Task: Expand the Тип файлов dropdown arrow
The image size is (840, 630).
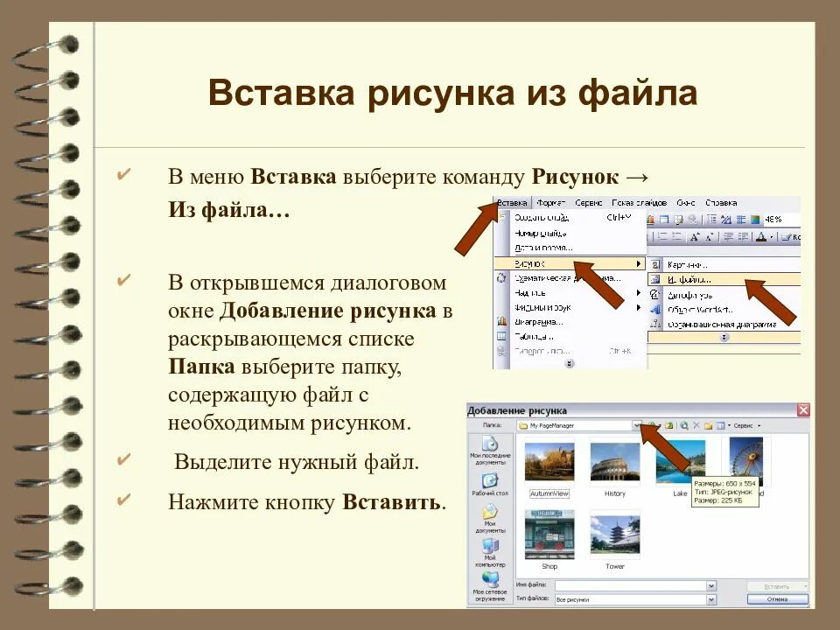Action: coord(710,599)
